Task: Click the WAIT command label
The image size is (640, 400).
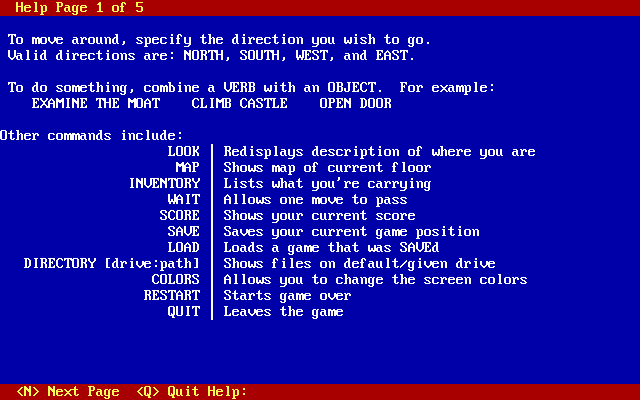Action: [x=184, y=199]
